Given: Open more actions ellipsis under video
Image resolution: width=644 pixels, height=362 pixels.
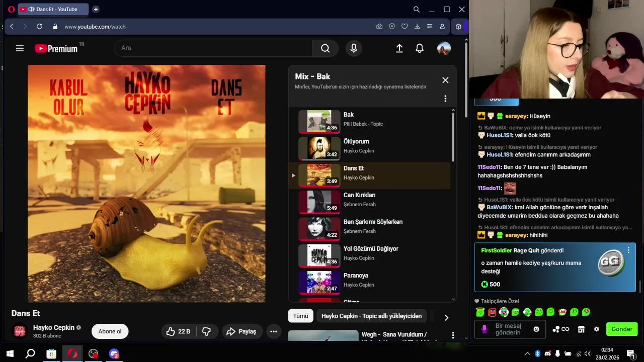Looking at the screenshot, I should coord(274,331).
